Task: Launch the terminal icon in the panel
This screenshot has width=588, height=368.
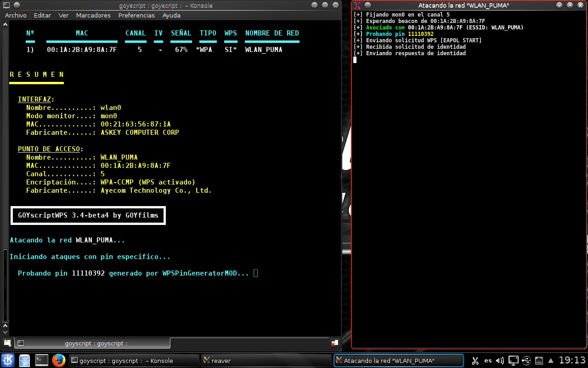Action: click(x=42, y=360)
